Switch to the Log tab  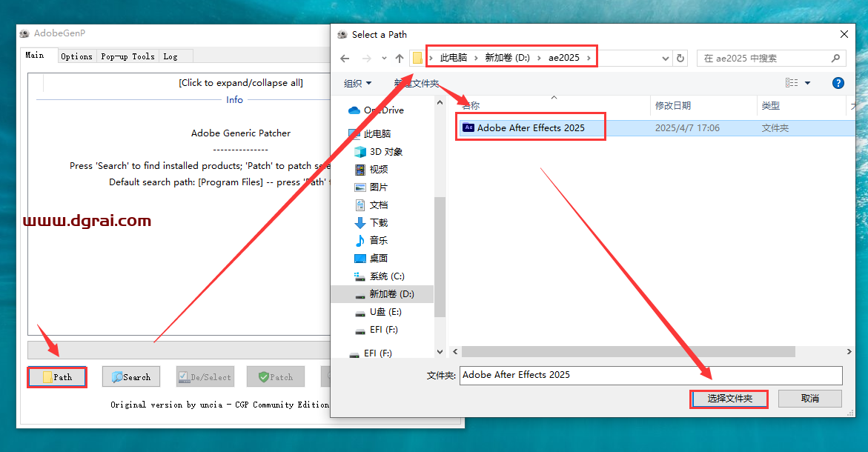170,56
